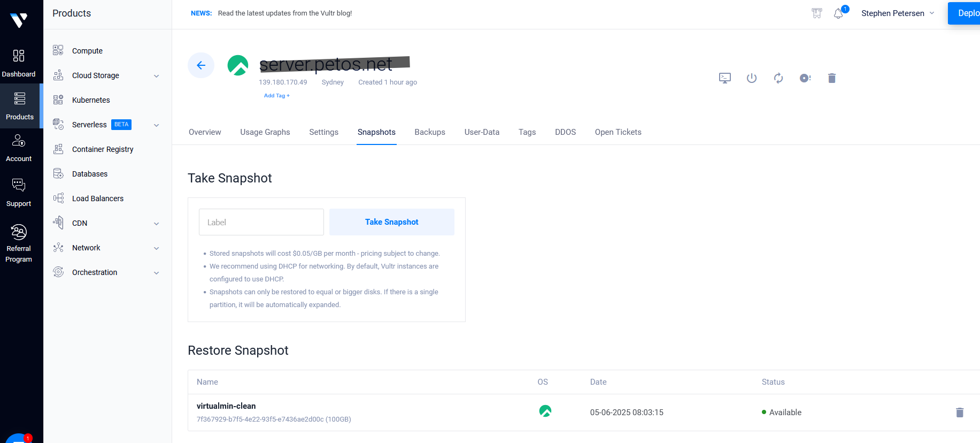Click the Kubernetes icon
Image resolution: width=980 pixels, height=443 pixels.
pos(58,100)
